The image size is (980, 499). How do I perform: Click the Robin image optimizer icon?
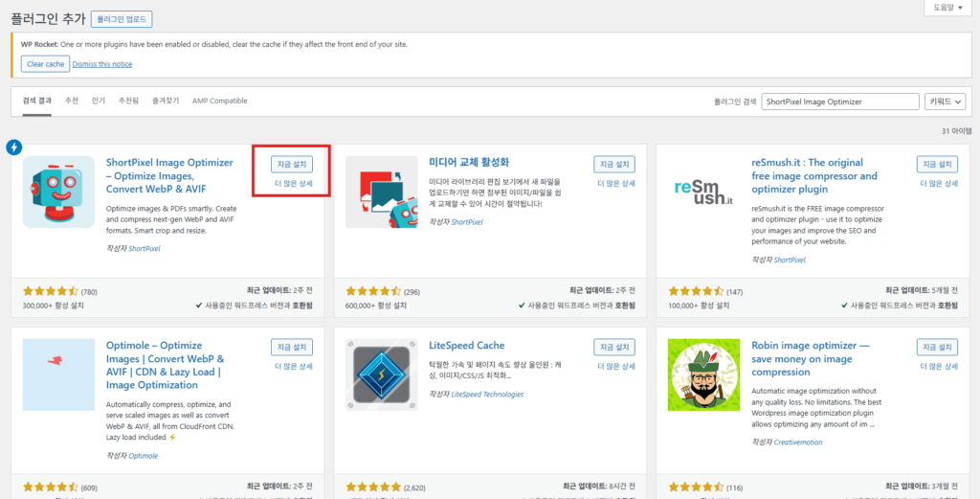tap(703, 375)
